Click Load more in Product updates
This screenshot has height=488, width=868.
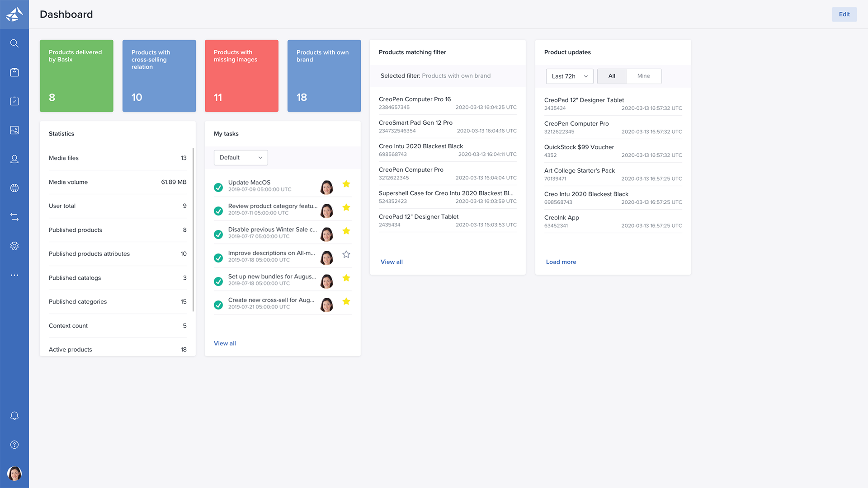pyautogui.click(x=561, y=262)
